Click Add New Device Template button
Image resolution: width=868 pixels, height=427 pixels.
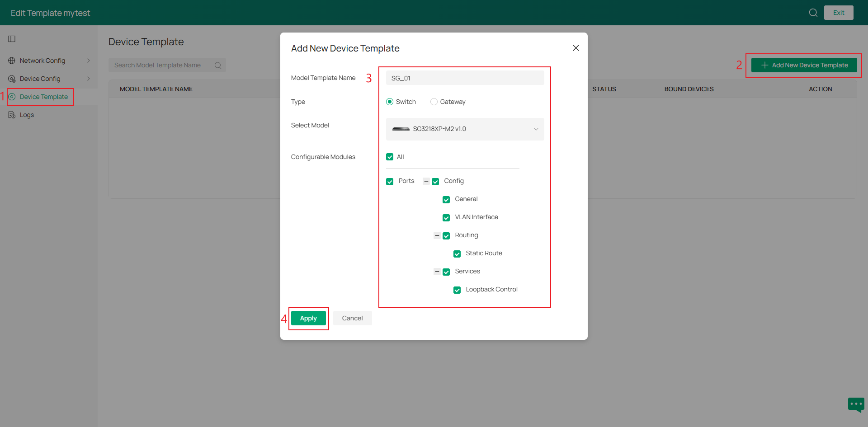click(x=804, y=65)
